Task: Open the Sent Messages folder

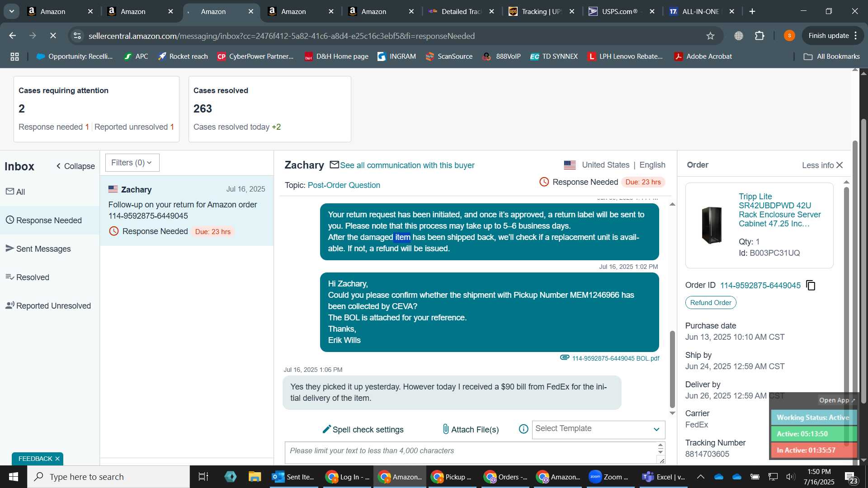Action: coord(50,249)
